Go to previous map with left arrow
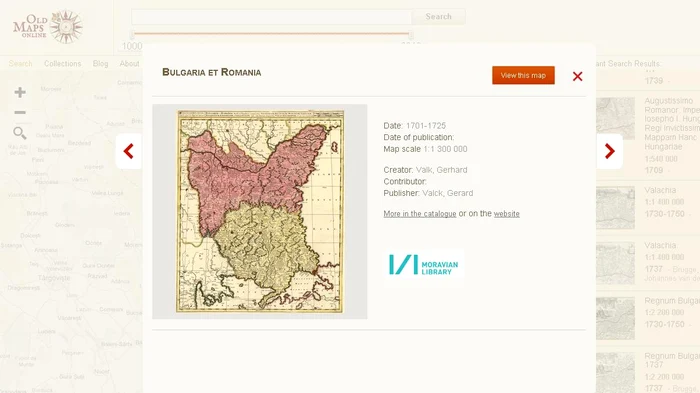The image size is (700, 393). tap(129, 151)
